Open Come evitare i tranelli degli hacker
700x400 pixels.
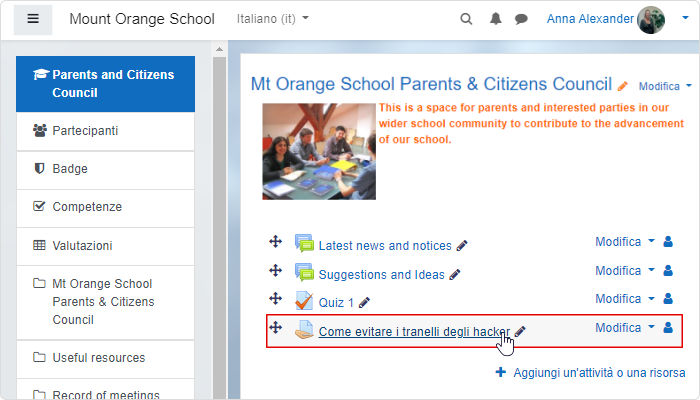click(x=414, y=332)
